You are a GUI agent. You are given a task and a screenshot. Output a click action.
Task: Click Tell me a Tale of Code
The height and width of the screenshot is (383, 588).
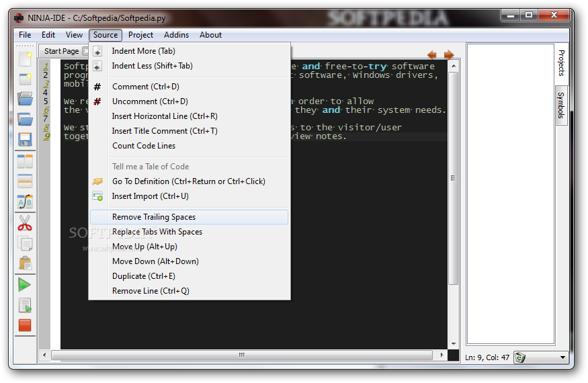(x=190, y=167)
